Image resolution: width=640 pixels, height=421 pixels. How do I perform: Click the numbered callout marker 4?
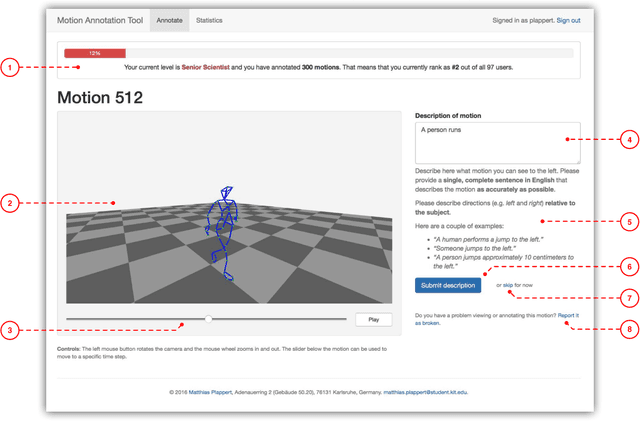pos(630,140)
